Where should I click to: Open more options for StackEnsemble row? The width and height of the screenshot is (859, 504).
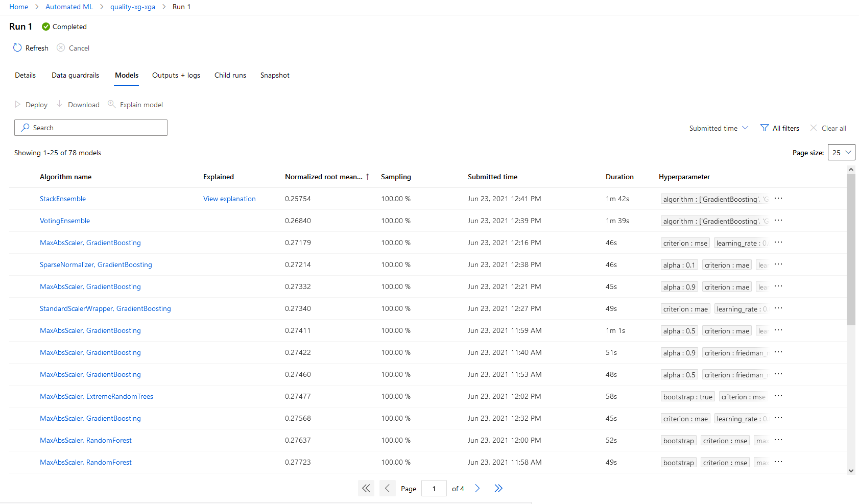[778, 199]
